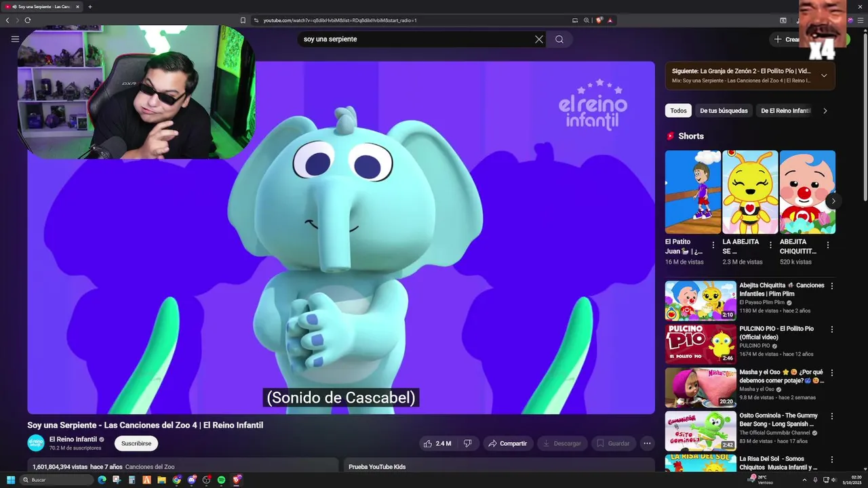Open the browser sidebar panel icon
This screenshot has width=868, height=488.
coord(783,20)
